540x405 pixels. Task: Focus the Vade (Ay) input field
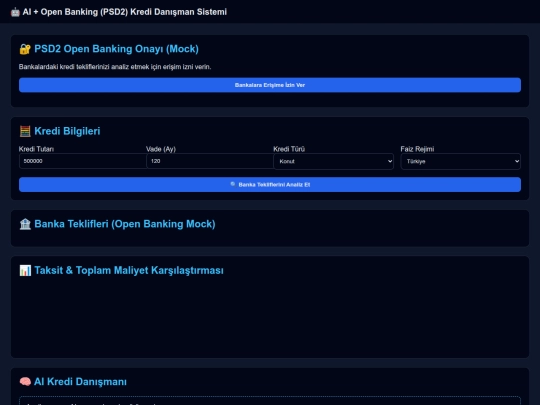click(210, 161)
